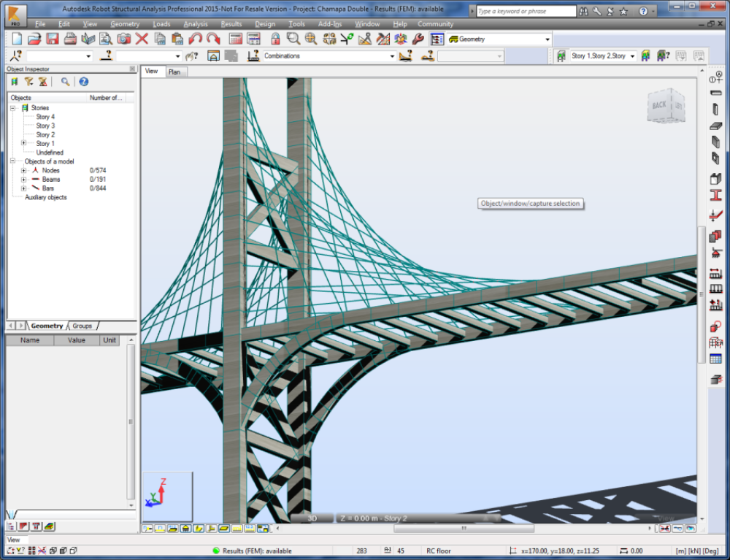This screenshot has width=730, height=560.
Task: Click the Print icon in toolbar
Action: tap(71, 39)
